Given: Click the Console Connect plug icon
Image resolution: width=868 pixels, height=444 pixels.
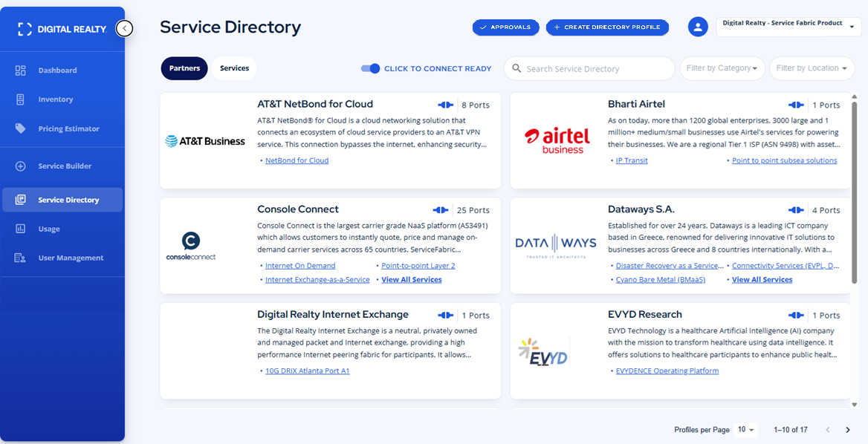Looking at the screenshot, I should pos(441,209).
